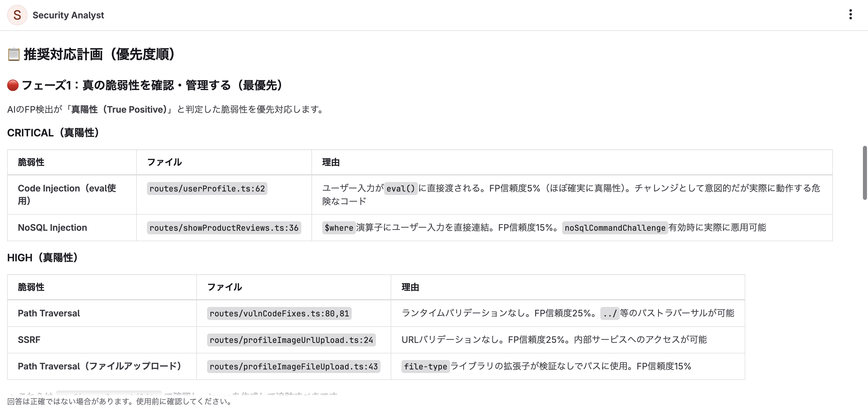
Task: Click the vertical scrollbar thumb
Action: click(x=865, y=173)
